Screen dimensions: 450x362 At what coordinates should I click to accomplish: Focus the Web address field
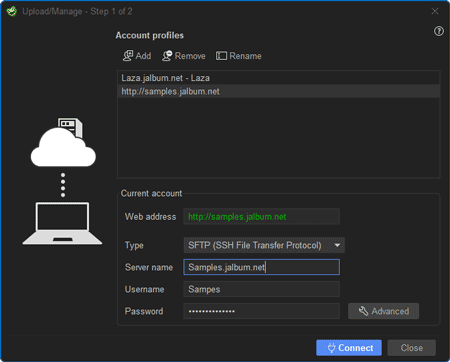[262, 217]
